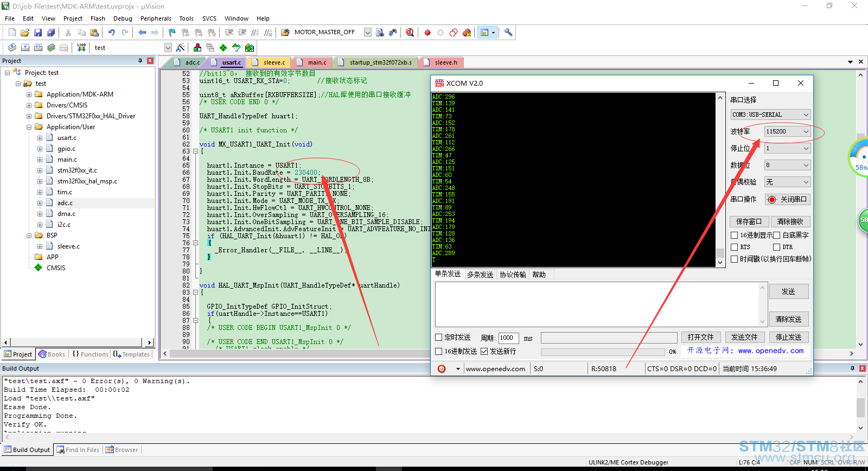Toggle the 时间戳 timestamp checkbox

(734, 259)
